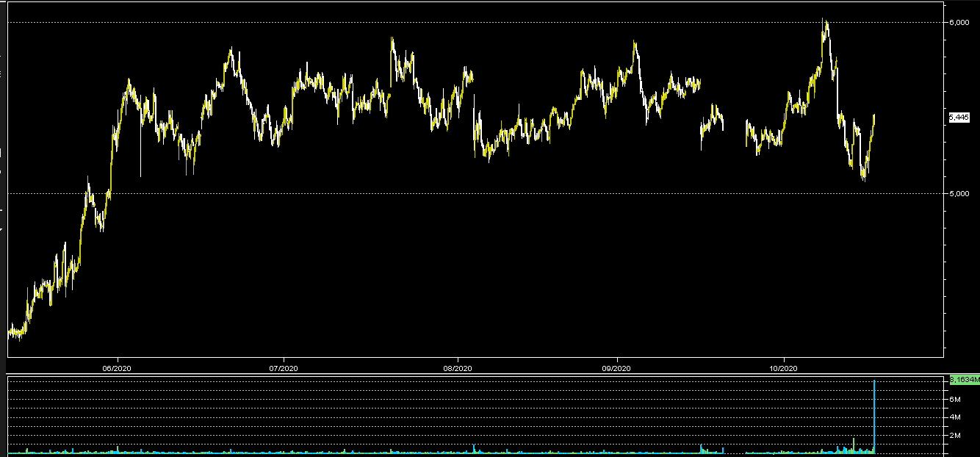The image size is (980, 457).
Task: Click the 4M volume axis label
Action: (x=955, y=417)
